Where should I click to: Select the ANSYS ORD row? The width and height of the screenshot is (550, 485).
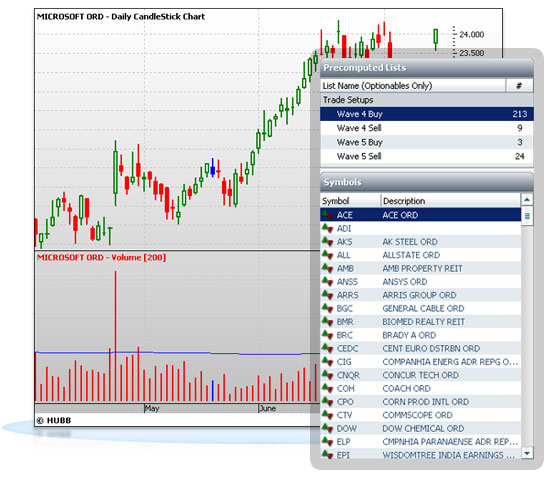tap(421, 282)
